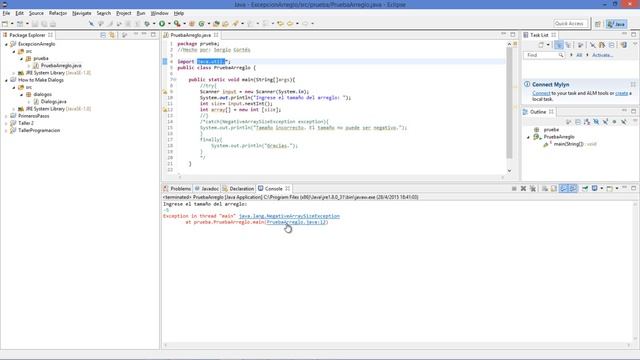Click the Open Type toolbar icon
The width and height of the screenshot is (640, 360).
point(216,24)
